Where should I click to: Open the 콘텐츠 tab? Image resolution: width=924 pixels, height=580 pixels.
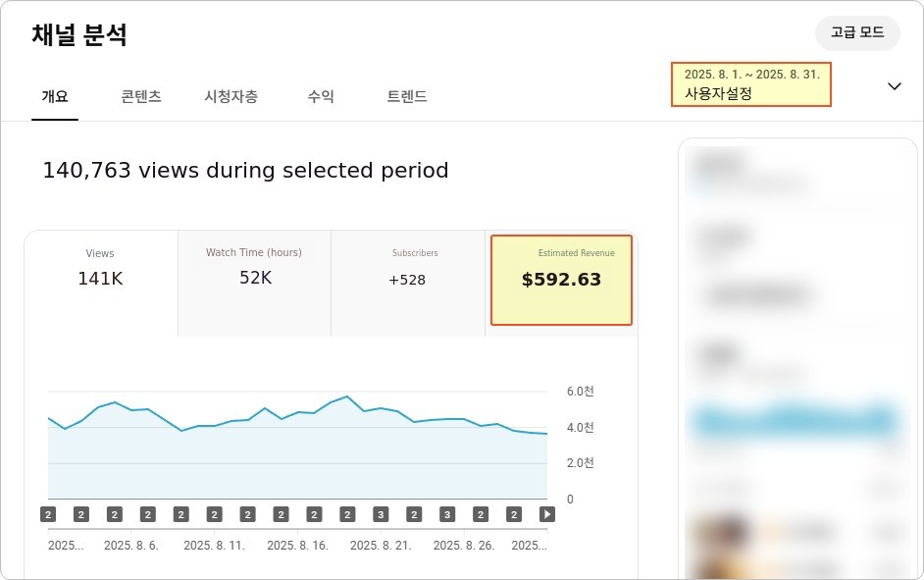coord(141,96)
